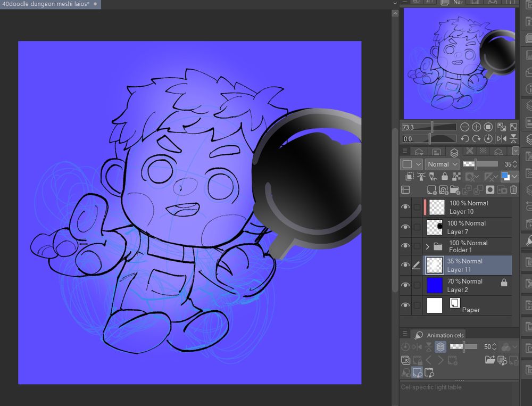Select Layer 7 in layer list

[468, 227]
